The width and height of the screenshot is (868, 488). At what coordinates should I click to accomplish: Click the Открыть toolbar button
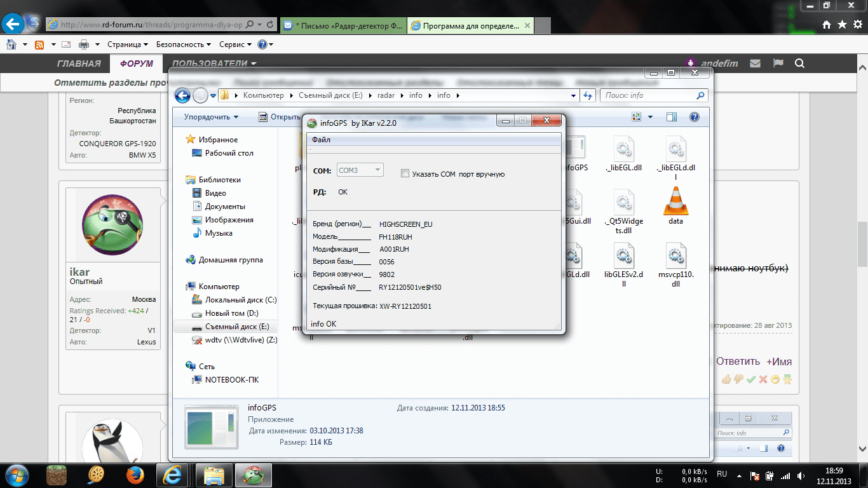tap(280, 117)
